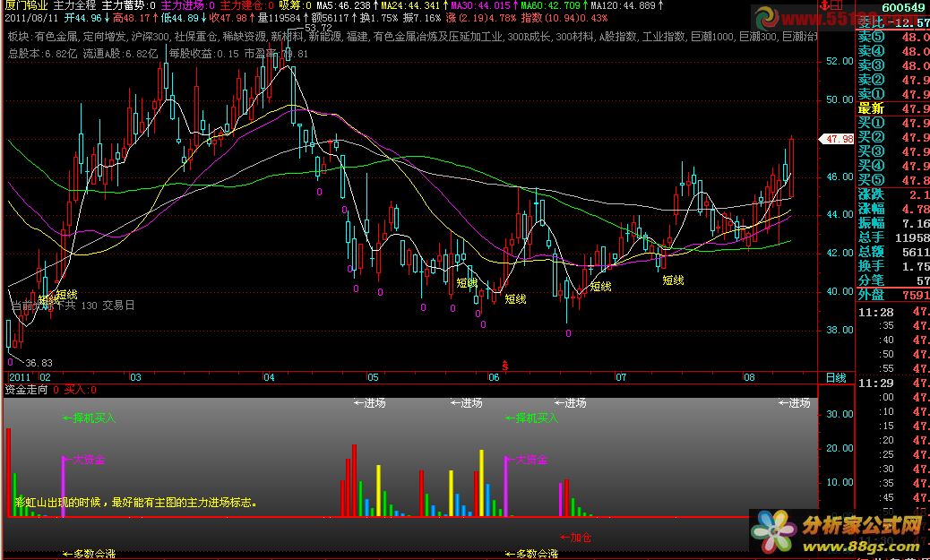
Task: Click the 吸筹:0 indicator value
Action: (x=296, y=6)
